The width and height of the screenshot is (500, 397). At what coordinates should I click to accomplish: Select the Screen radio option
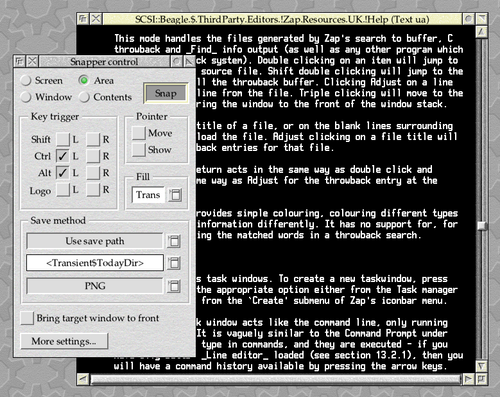26,80
